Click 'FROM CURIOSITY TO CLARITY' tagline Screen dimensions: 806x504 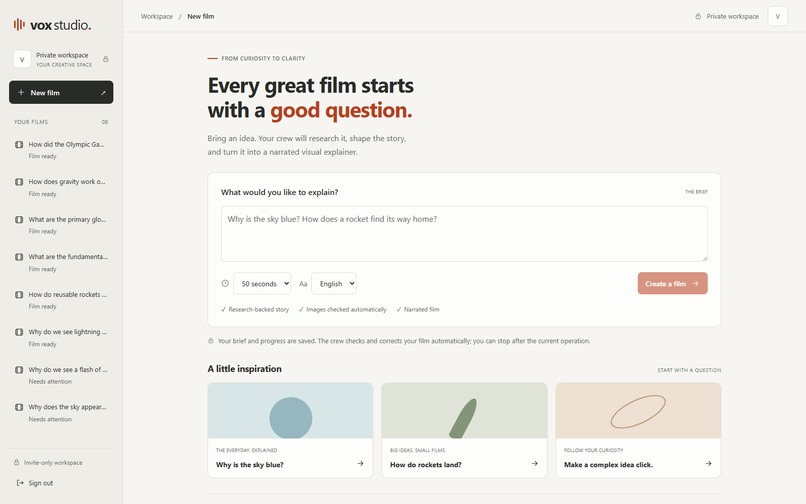(263, 59)
